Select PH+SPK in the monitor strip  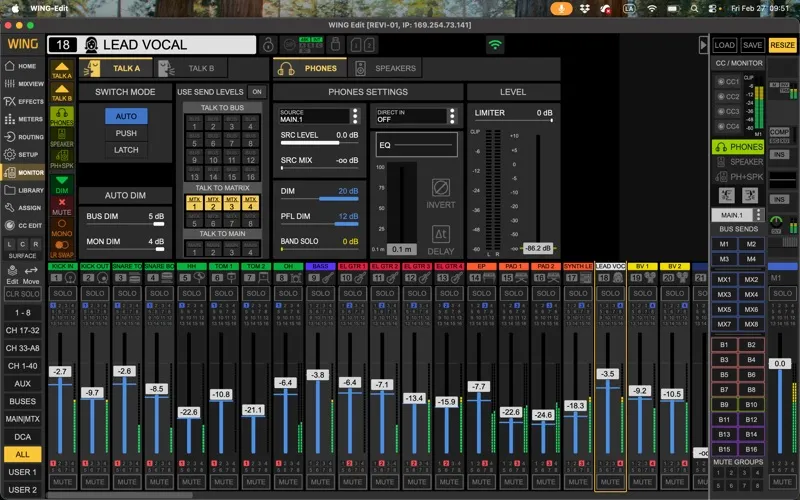(62, 159)
